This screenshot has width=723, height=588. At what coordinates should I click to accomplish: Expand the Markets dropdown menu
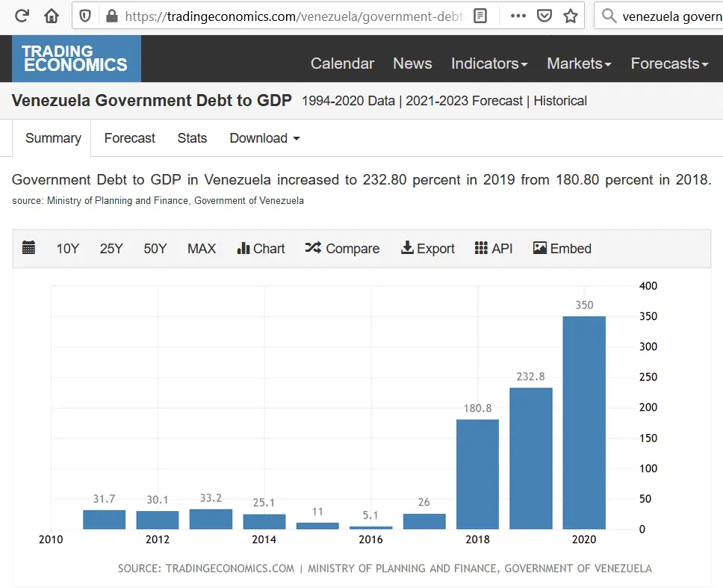tap(579, 64)
